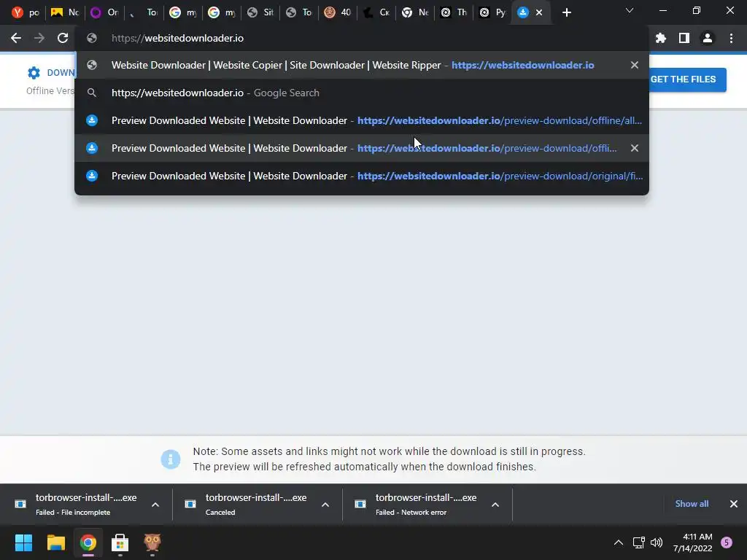Click the address bar showing websitedownloader.io
This screenshot has height=560, width=747.
pos(362,38)
